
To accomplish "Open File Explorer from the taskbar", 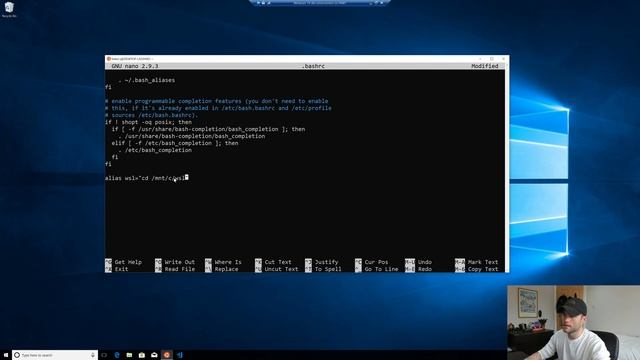I will coord(129,355).
